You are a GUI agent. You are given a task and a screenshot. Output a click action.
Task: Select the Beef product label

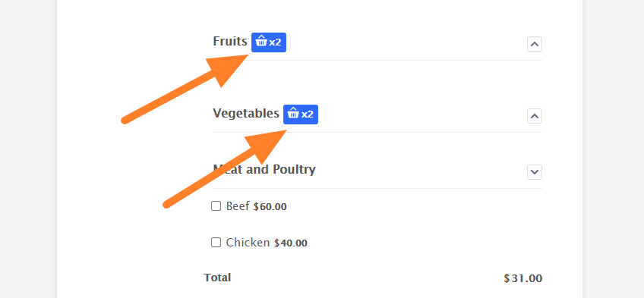pos(238,206)
